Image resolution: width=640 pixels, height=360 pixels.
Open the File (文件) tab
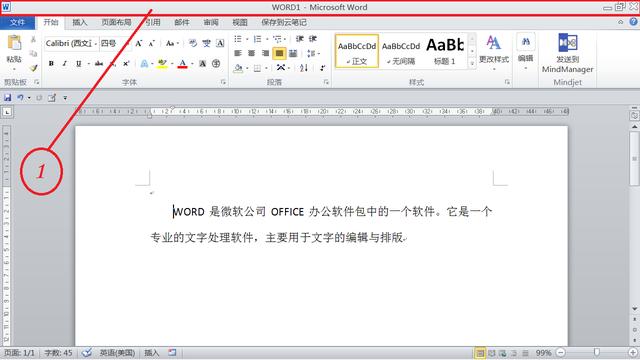pyautogui.click(x=17, y=22)
